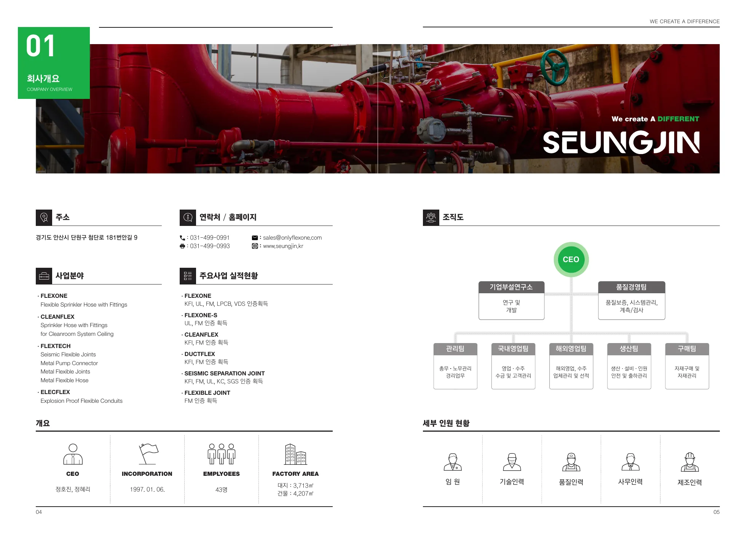This screenshot has width=756, height=534.
Task: Click the globe website icon
Action: point(255,246)
